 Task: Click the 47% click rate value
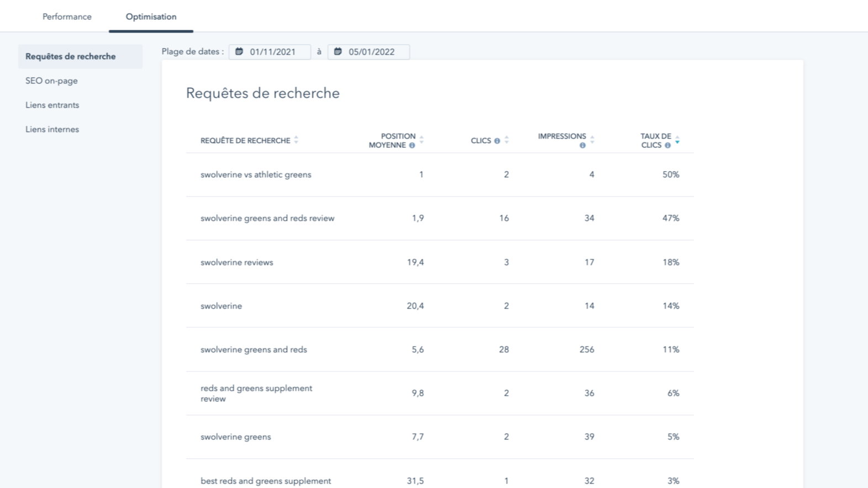(x=671, y=218)
